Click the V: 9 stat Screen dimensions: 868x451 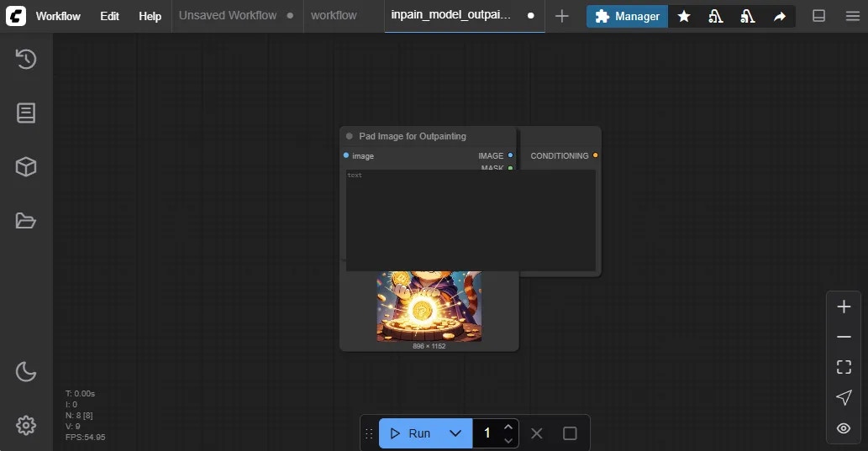(72, 426)
